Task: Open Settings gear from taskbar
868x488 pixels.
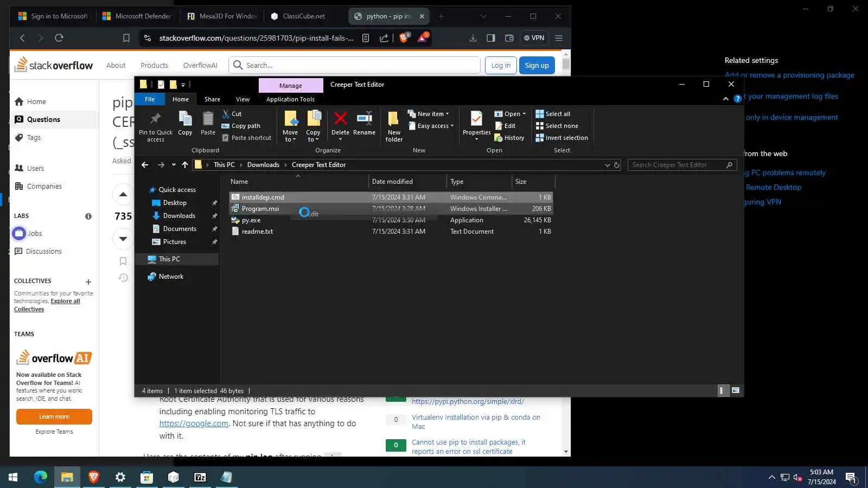Action: tap(120, 477)
